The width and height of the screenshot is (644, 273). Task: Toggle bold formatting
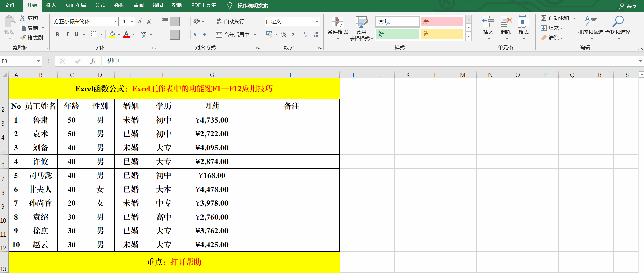coord(57,34)
